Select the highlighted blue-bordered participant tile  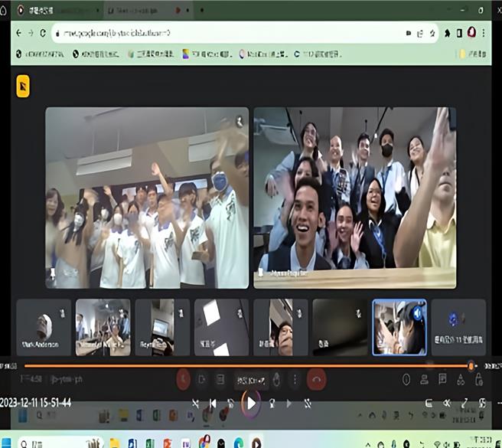(399, 327)
